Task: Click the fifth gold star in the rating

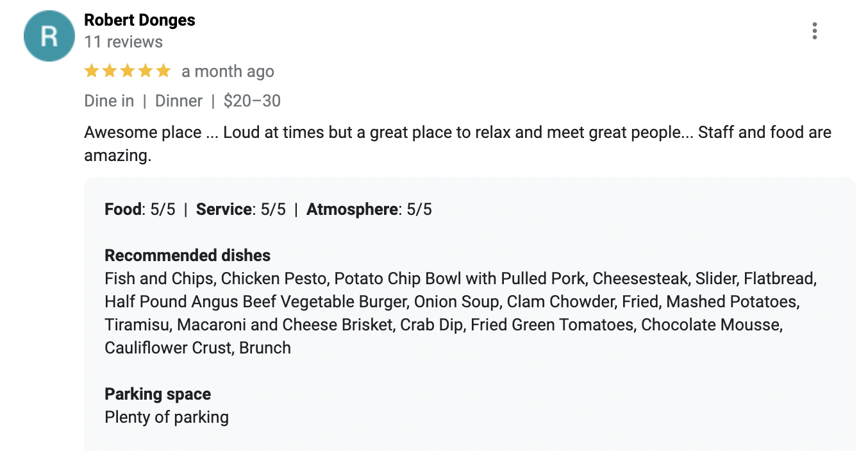Action: pos(163,71)
